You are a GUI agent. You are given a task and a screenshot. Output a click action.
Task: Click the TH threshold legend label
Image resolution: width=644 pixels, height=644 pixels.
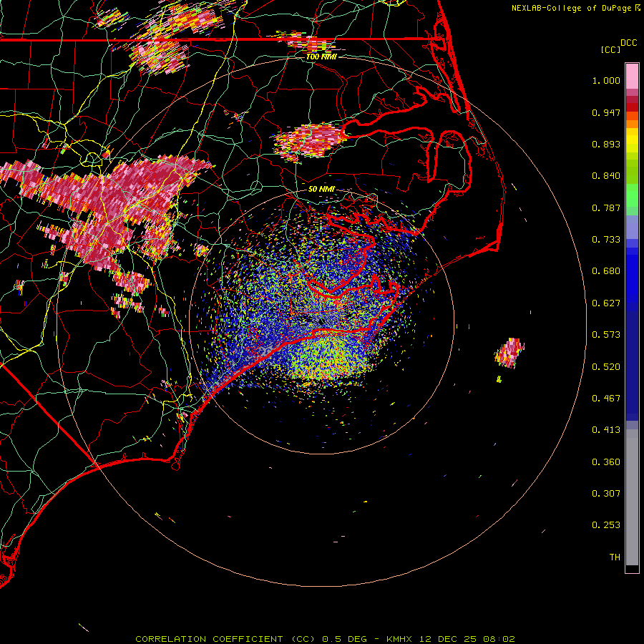click(615, 557)
